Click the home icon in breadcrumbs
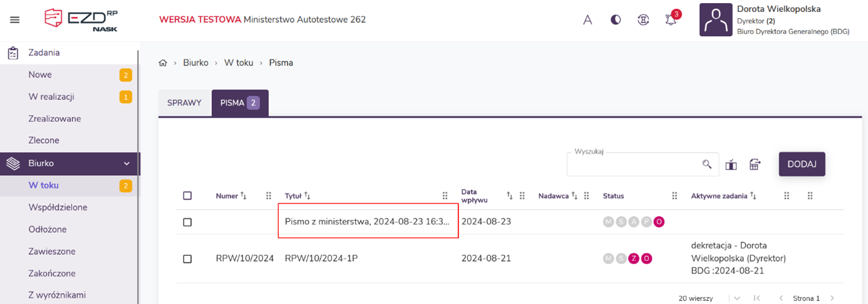Screen dimensions: 868x304 [163, 63]
